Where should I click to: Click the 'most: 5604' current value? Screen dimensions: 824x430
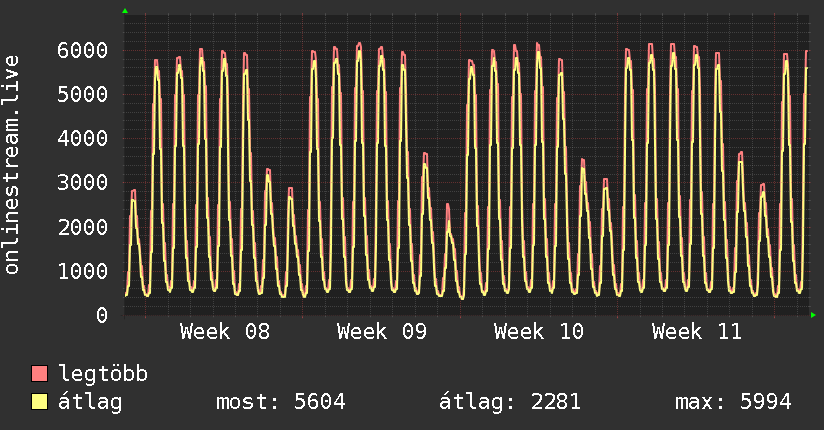[x=280, y=402]
